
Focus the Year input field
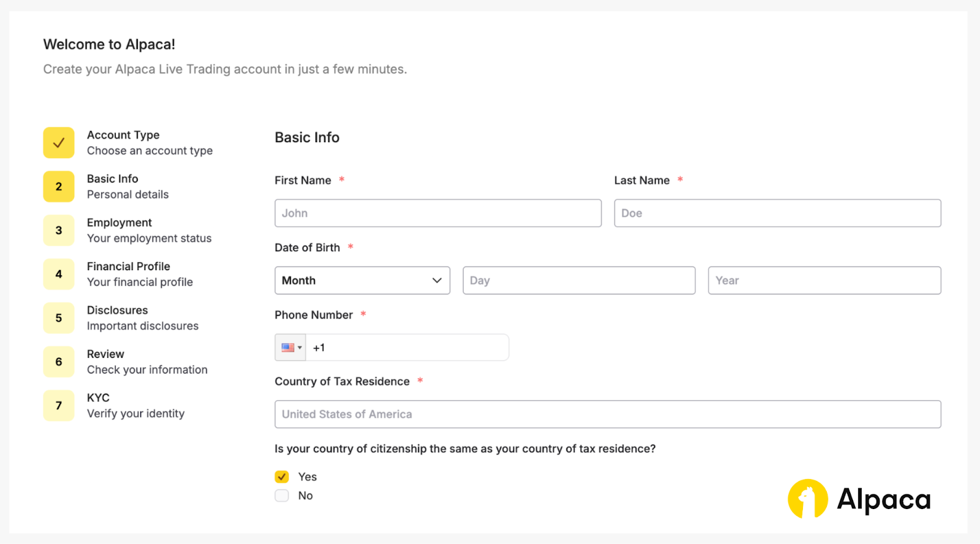tap(824, 281)
